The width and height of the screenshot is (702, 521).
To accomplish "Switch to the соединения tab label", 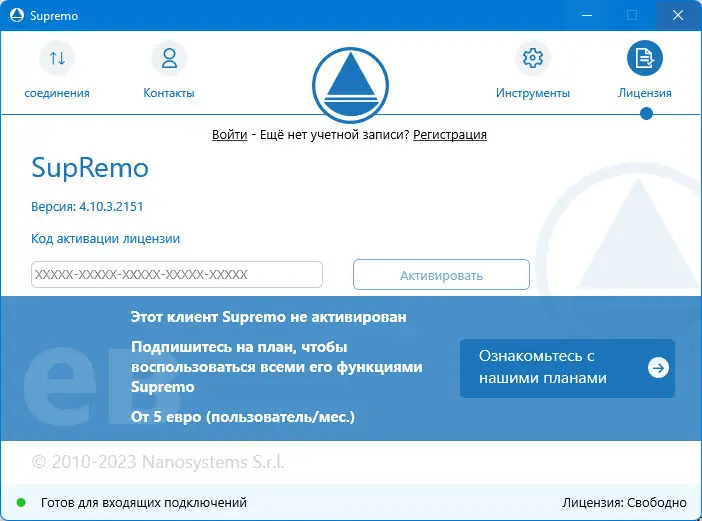I will tap(57, 93).
